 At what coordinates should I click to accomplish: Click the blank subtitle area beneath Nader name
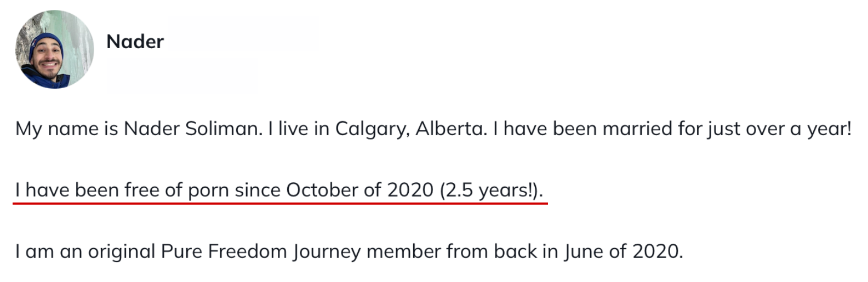pos(182,76)
